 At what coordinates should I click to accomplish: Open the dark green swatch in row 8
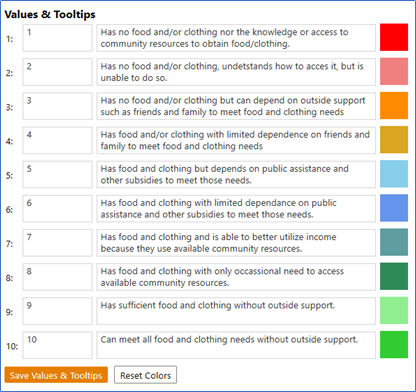tap(394, 276)
